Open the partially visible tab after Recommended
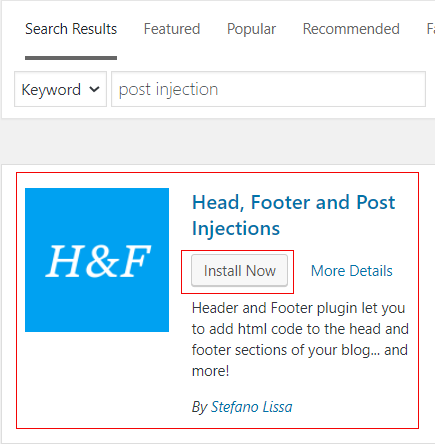 click(430, 29)
